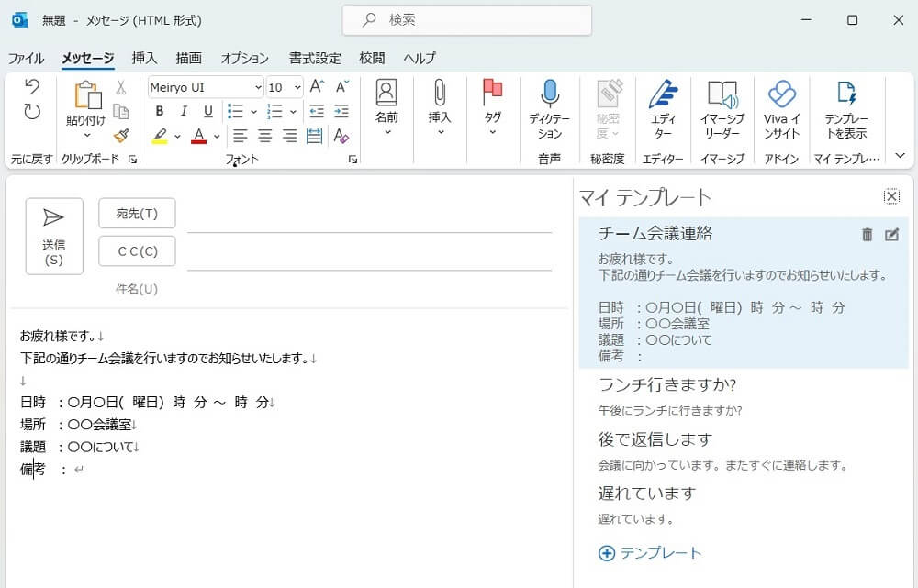
Task: Expand the font size dropdown showing 10
Action: coord(297,87)
